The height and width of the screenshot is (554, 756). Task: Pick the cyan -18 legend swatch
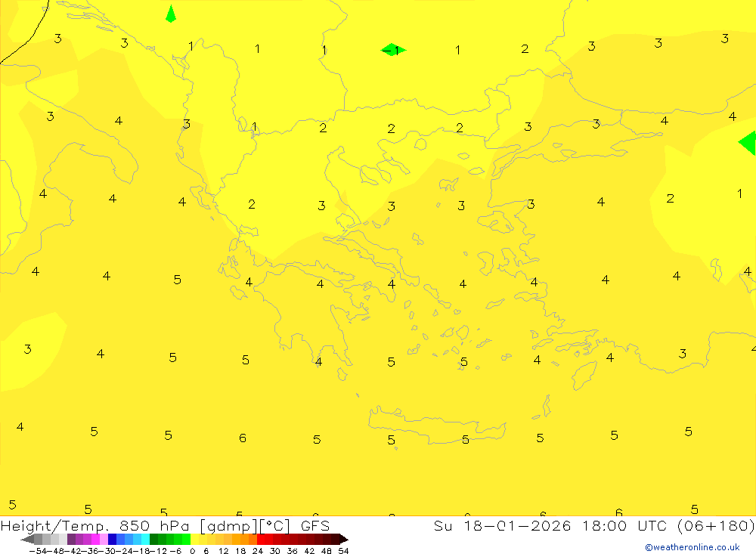(145, 540)
